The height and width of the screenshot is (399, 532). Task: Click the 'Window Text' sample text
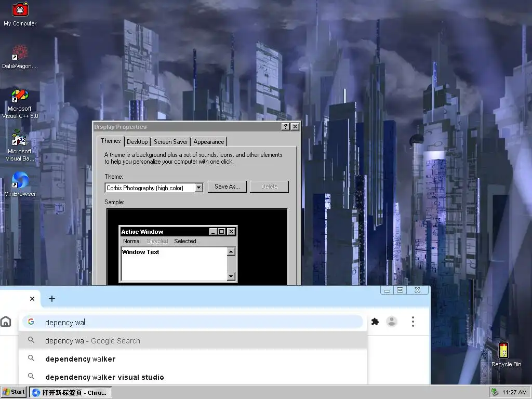tap(140, 252)
